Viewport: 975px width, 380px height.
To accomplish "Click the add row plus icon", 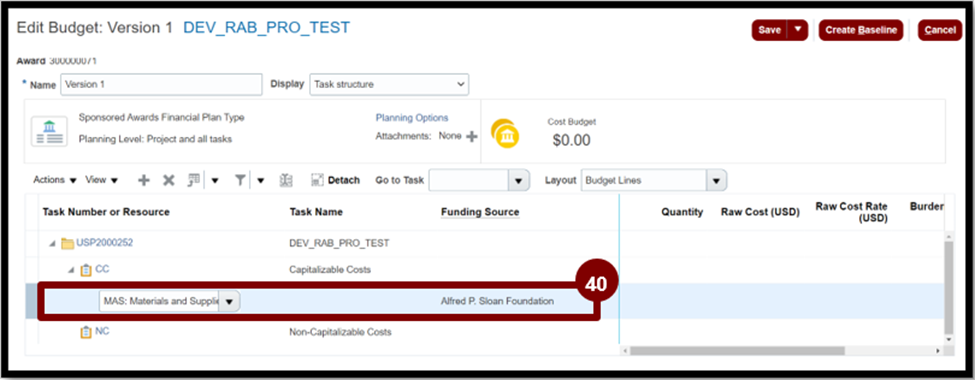I will point(144,180).
